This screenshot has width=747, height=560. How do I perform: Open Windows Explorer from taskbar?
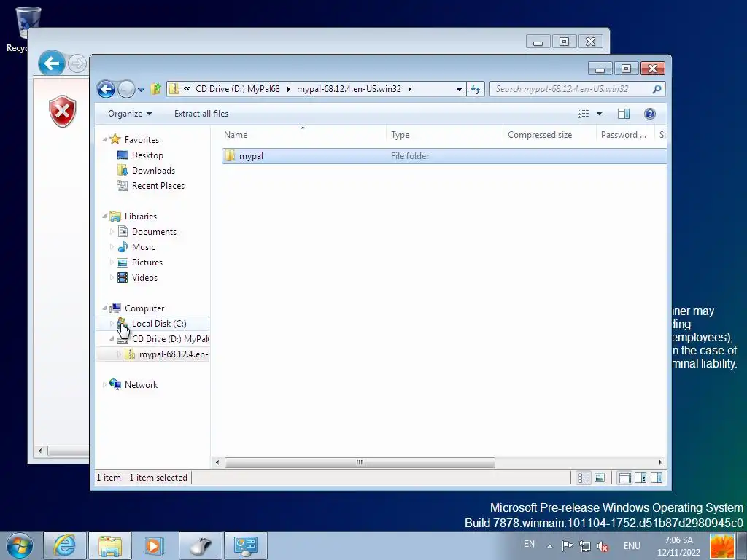click(x=110, y=545)
